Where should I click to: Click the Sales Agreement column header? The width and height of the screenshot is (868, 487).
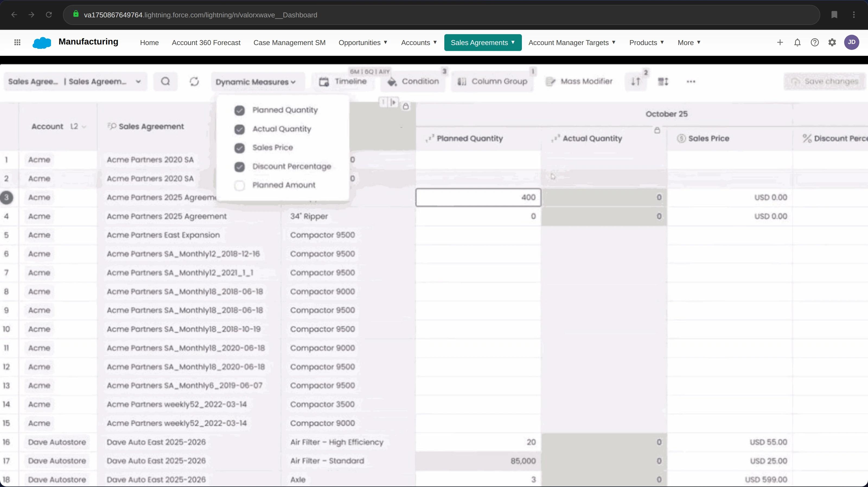[151, 127]
